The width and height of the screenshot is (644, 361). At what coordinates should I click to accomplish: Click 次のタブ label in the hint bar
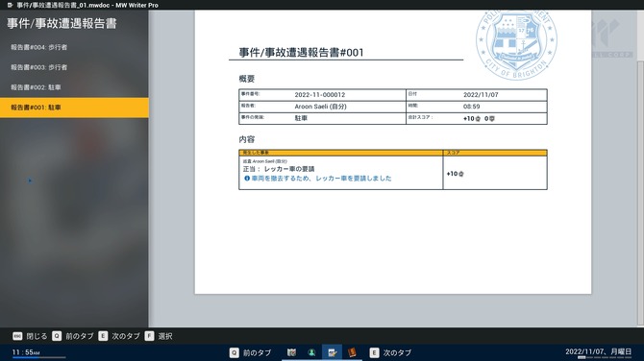[x=126, y=336]
